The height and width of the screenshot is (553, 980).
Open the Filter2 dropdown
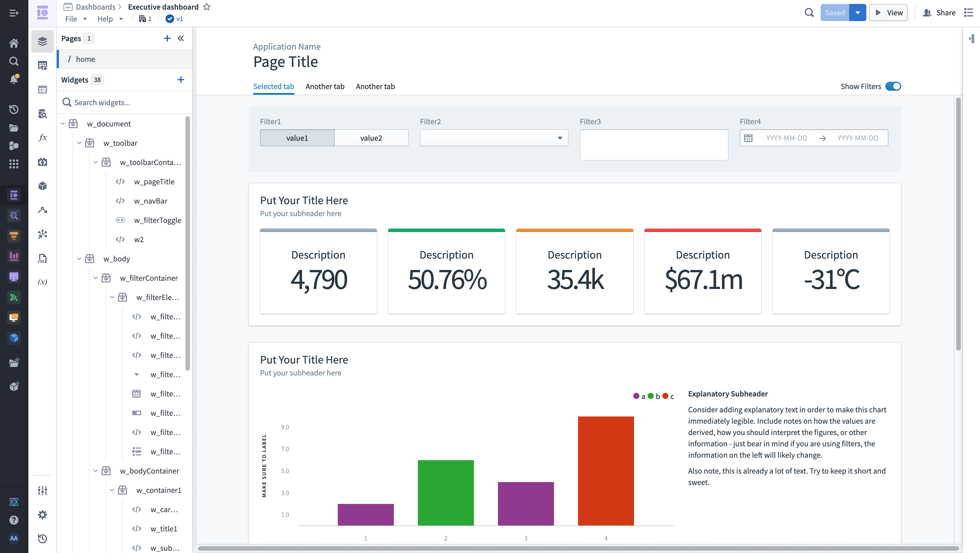coord(494,138)
